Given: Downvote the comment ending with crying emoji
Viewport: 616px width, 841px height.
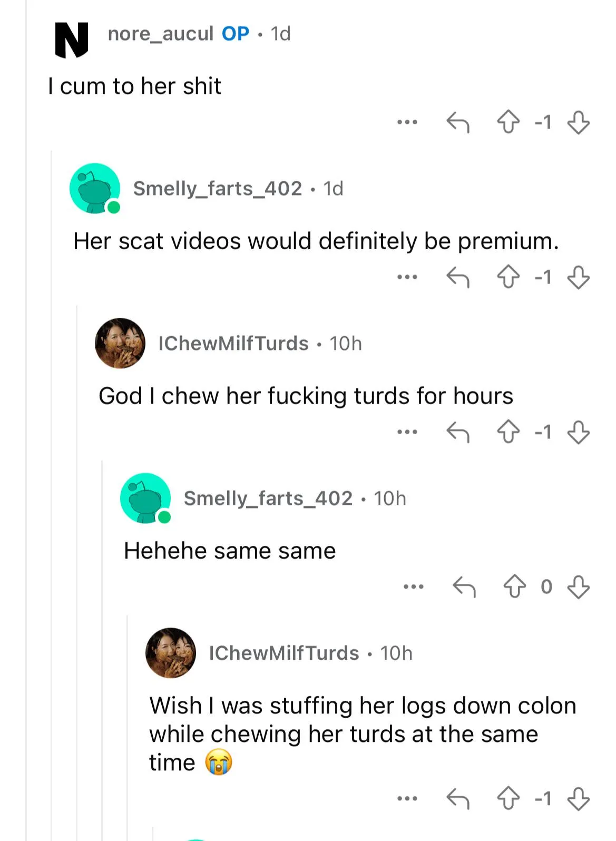Looking at the screenshot, I should [578, 799].
